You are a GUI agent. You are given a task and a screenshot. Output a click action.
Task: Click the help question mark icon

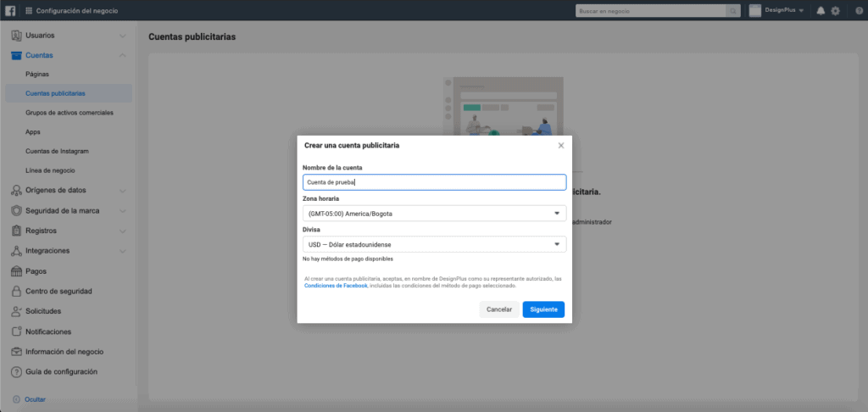859,10
